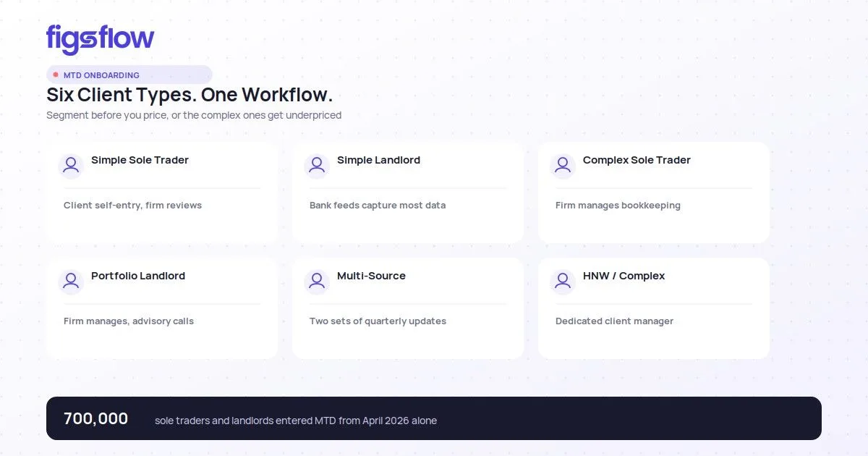Click 'Firm manages, advisory calls' description
Screen dimensions: 868x456
pos(129,321)
